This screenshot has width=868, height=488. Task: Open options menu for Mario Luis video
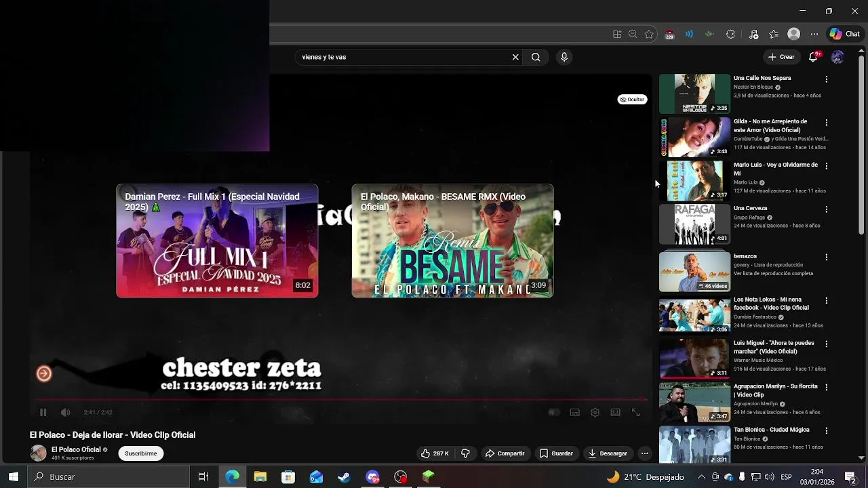(x=827, y=166)
